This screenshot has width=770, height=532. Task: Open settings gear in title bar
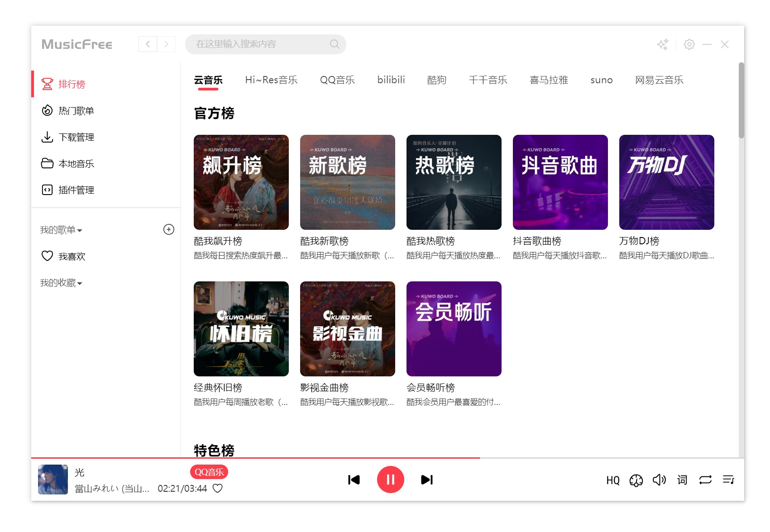tap(689, 44)
